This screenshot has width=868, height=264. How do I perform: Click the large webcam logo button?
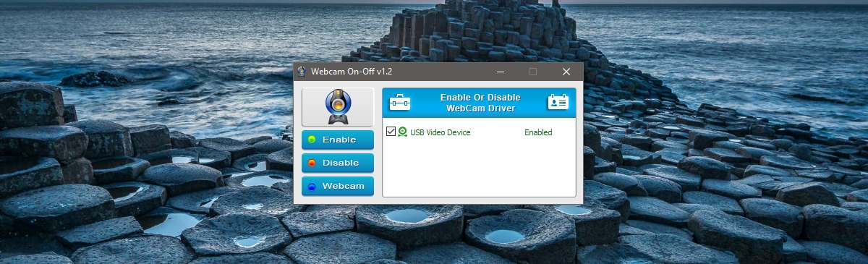click(x=338, y=107)
